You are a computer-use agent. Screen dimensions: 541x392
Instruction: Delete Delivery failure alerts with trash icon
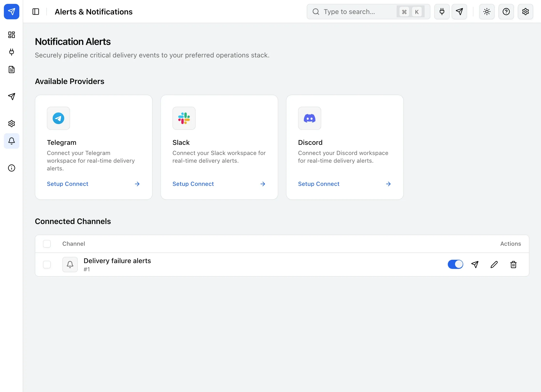coord(513,265)
